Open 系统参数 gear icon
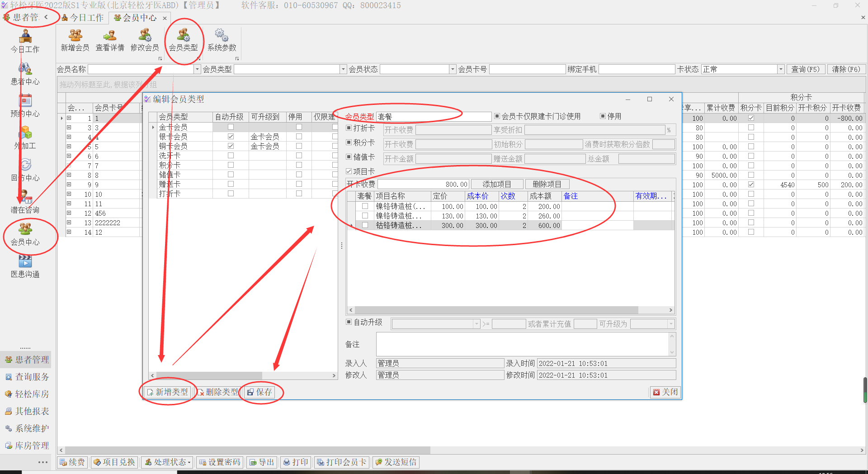The image size is (868, 474). (222, 40)
